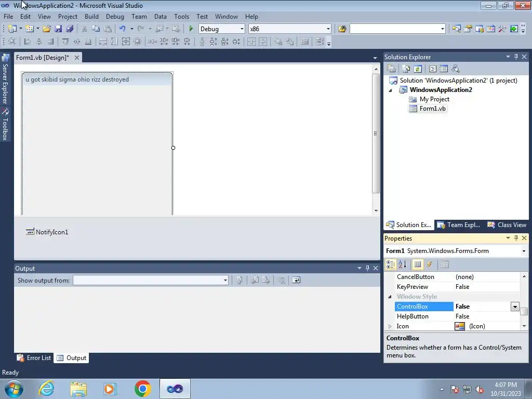This screenshot has height=399, width=532.
Task: Click the Clear All icon in Output panel
Action: click(281, 280)
